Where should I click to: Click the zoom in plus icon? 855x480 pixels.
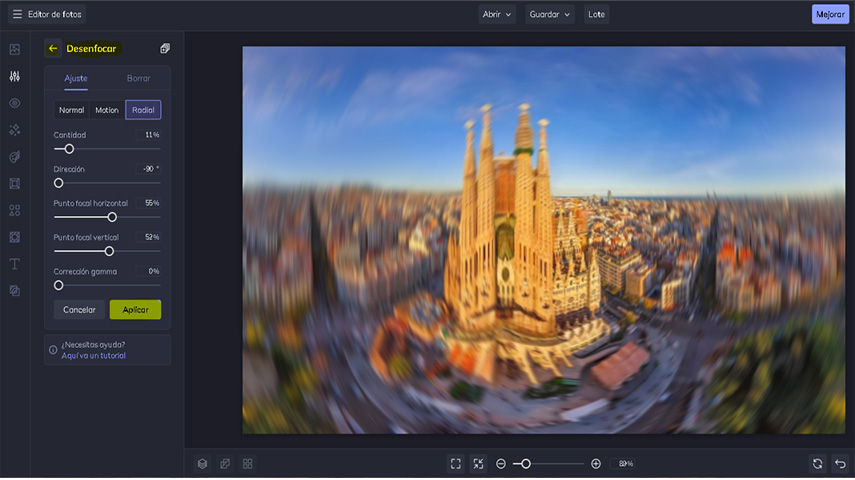click(x=596, y=464)
